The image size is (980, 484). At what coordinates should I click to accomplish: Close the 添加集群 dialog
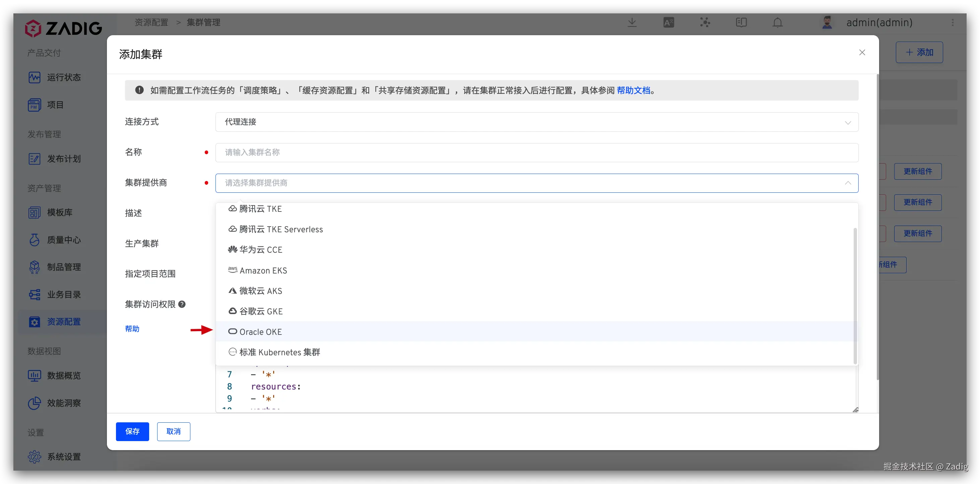pyautogui.click(x=862, y=53)
